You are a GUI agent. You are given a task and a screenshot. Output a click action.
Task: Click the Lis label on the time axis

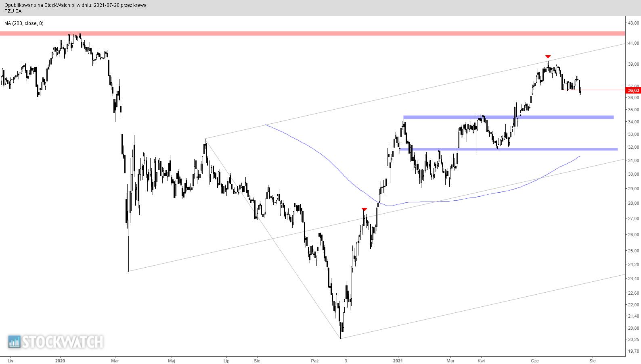click(x=10, y=361)
